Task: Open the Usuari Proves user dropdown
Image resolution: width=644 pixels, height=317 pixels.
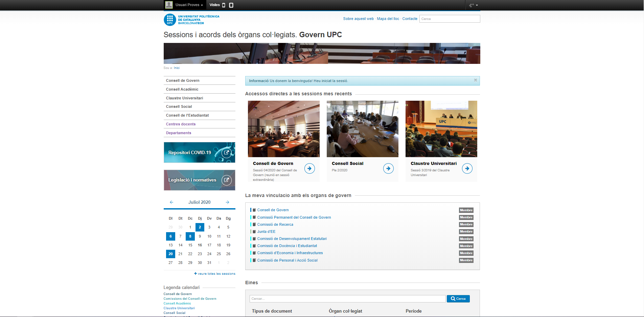Action: coord(184,5)
